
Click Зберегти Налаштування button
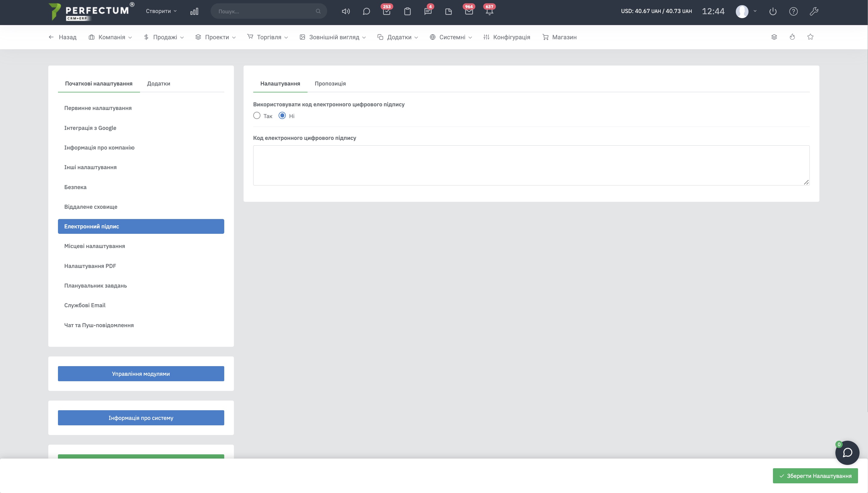click(x=815, y=476)
